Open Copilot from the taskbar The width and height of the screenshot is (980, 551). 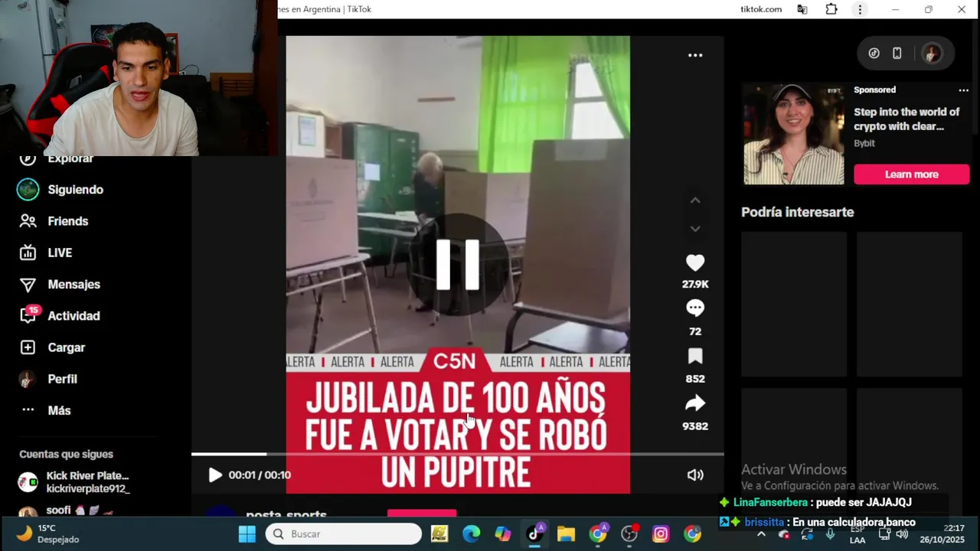pos(502,534)
